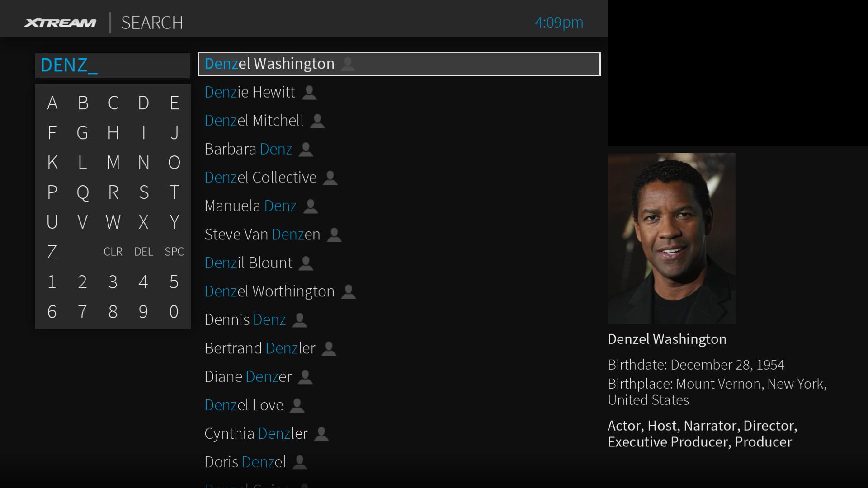The height and width of the screenshot is (488, 868).
Task: Select the Denzel Washington search result
Action: pyautogui.click(x=399, y=64)
